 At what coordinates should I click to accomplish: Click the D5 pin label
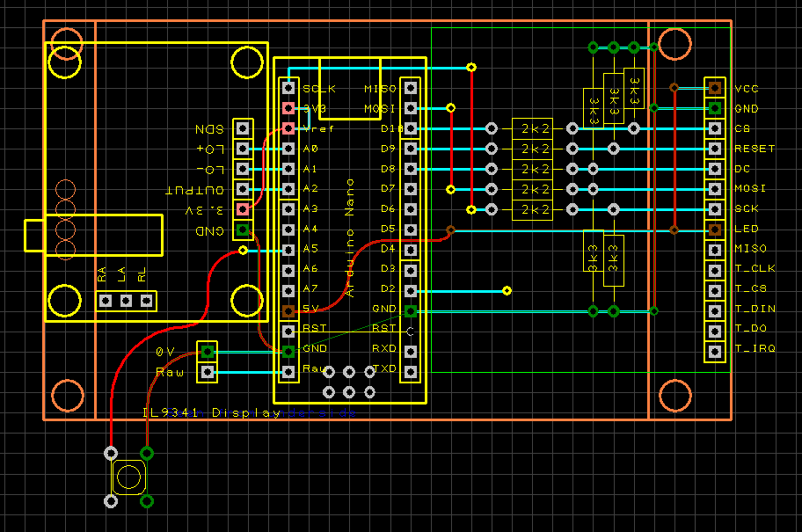388,229
